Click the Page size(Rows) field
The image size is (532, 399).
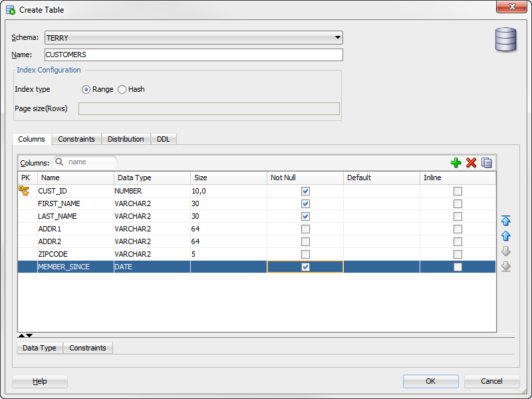209,108
